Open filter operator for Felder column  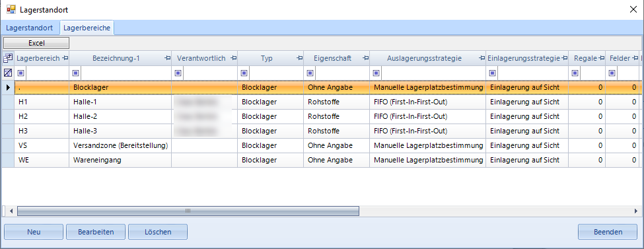[x=612, y=73]
